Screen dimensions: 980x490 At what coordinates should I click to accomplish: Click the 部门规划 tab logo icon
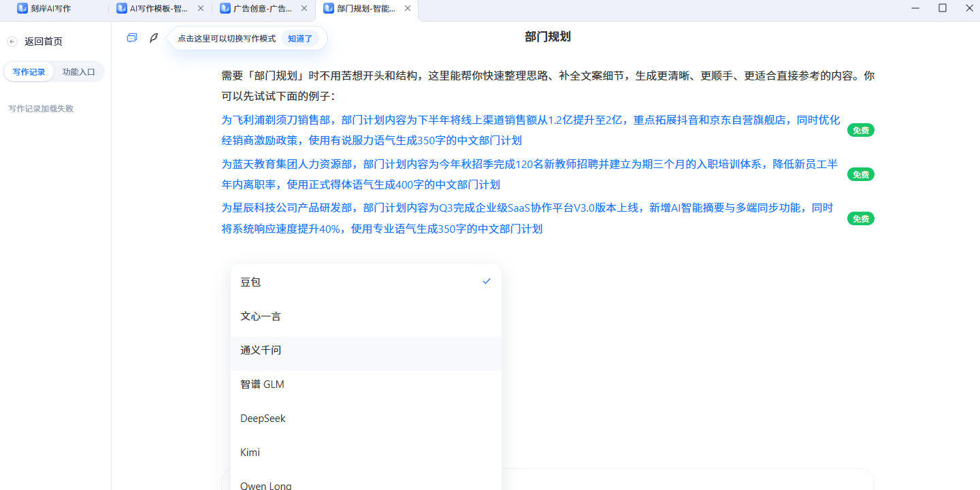point(329,8)
